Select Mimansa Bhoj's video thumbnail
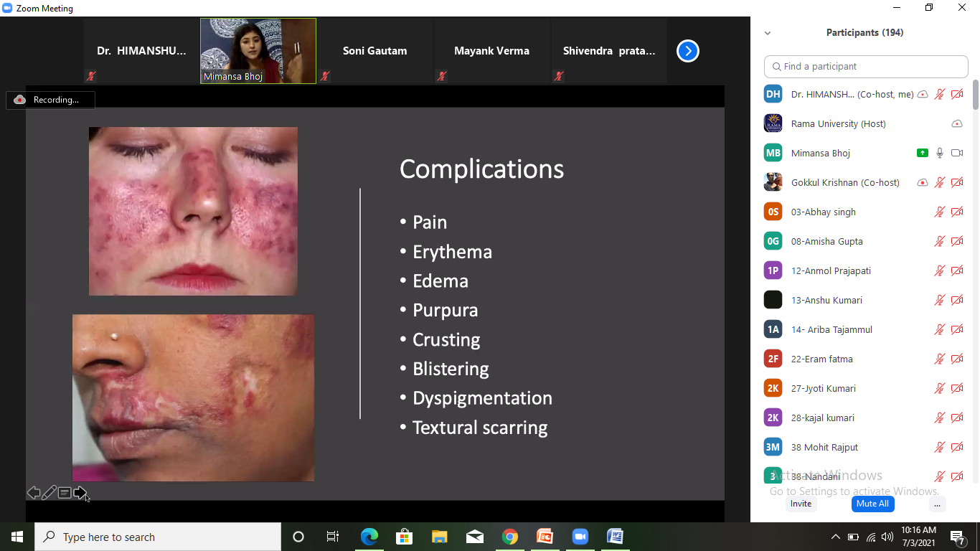 click(x=258, y=51)
